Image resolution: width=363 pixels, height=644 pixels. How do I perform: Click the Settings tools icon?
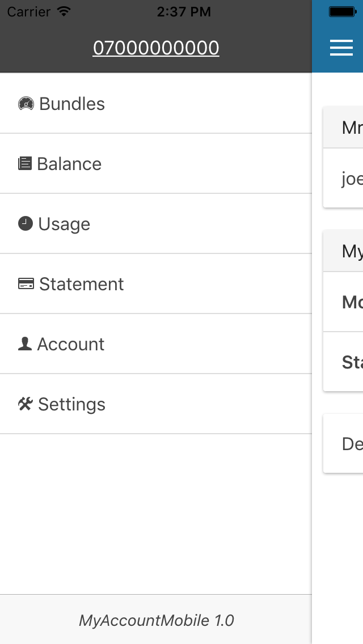(26, 404)
